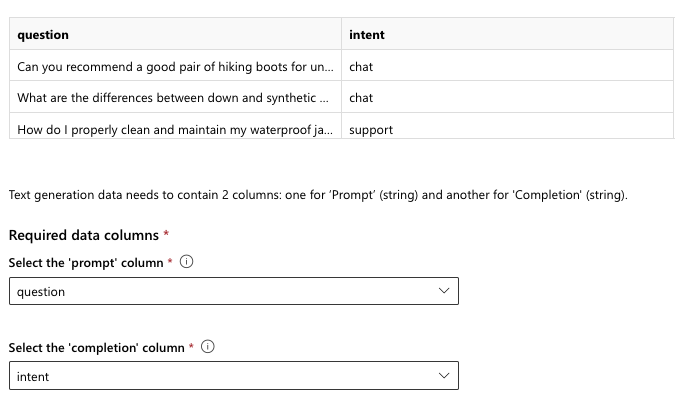Select the down and synthetic question cell

pyautogui.click(x=176, y=98)
